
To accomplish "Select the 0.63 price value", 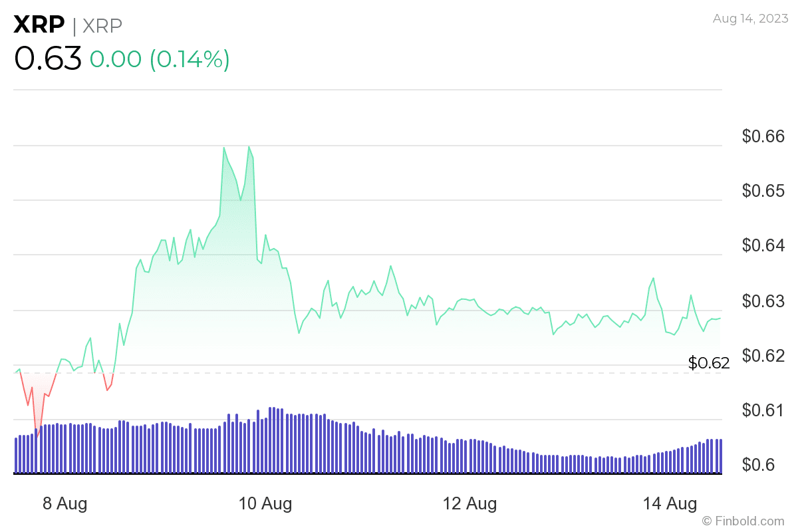I will 47,59.
